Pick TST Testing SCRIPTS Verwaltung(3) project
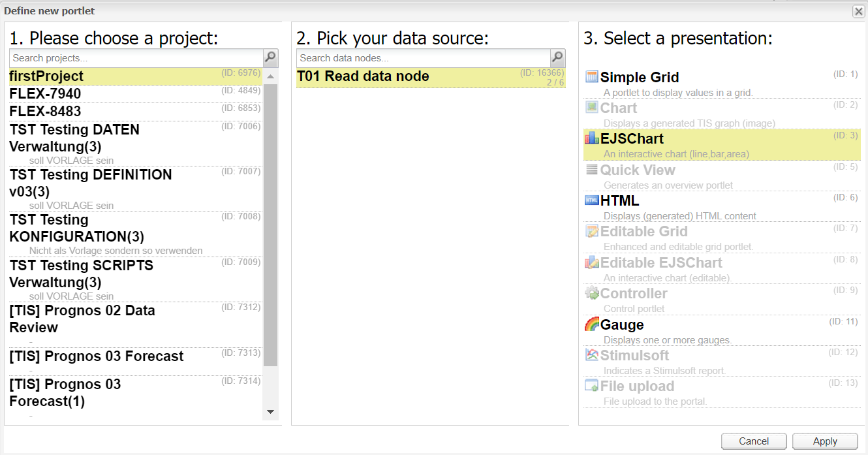This screenshot has height=455, width=868. point(136,279)
